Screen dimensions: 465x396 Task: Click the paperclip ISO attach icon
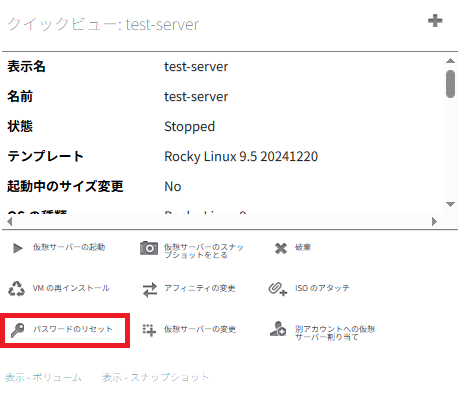coord(277,289)
